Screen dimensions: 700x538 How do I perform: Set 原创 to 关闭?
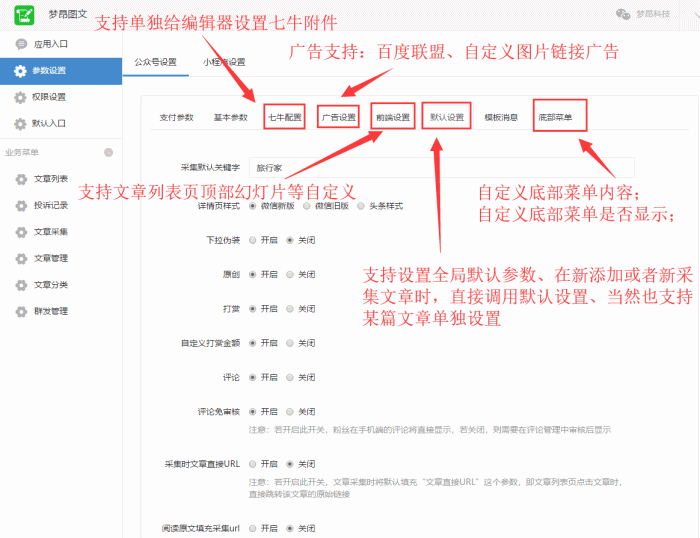point(290,275)
